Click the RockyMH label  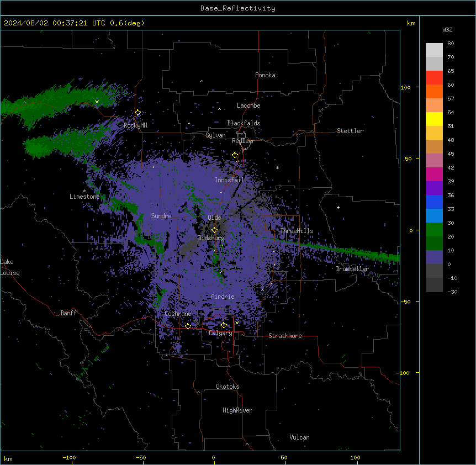click(135, 125)
